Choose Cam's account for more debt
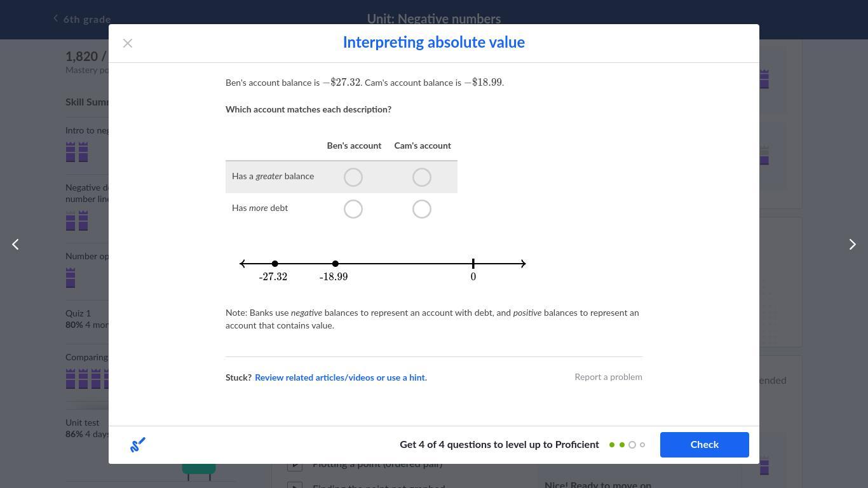Image resolution: width=868 pixels, height=488 pixels. tap(422, 209)
